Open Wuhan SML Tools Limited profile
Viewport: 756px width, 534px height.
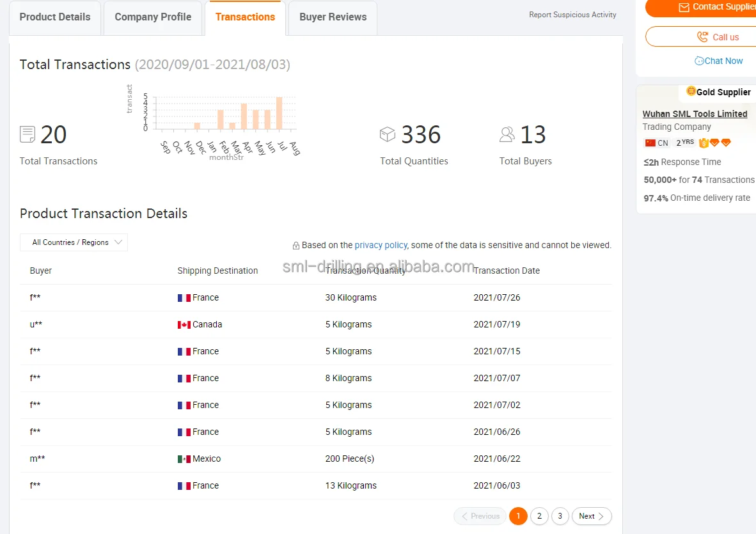[x=695, y=114]
